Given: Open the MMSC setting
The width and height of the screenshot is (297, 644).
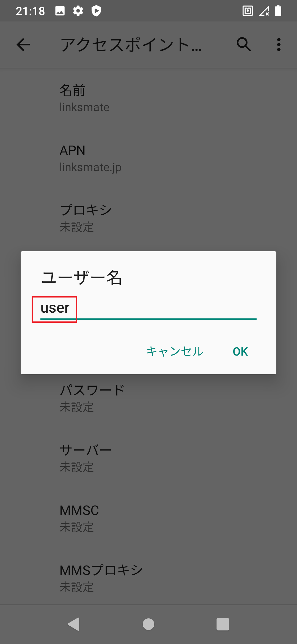Looking at the screenshot, I should 148,518.
